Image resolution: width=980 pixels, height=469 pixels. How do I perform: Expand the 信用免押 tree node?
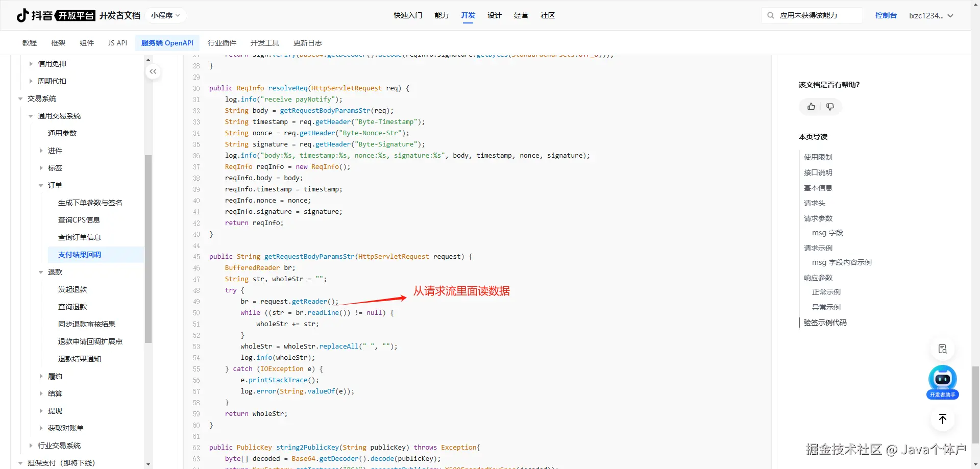(31, 64)
